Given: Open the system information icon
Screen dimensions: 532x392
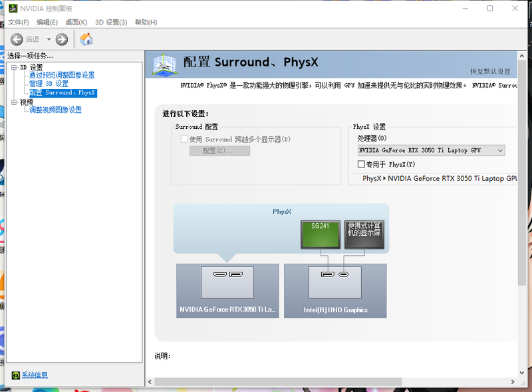Looking at the screenshot, I should (15, 375).
